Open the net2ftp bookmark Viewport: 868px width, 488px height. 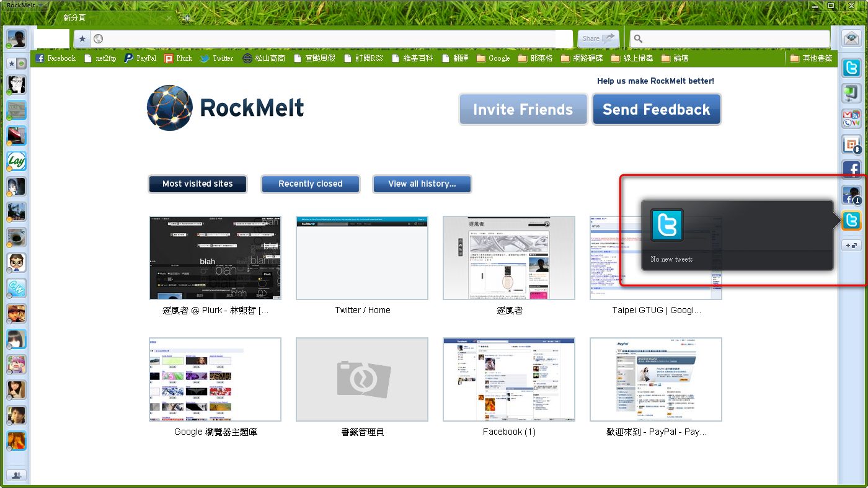coord(100,58)
